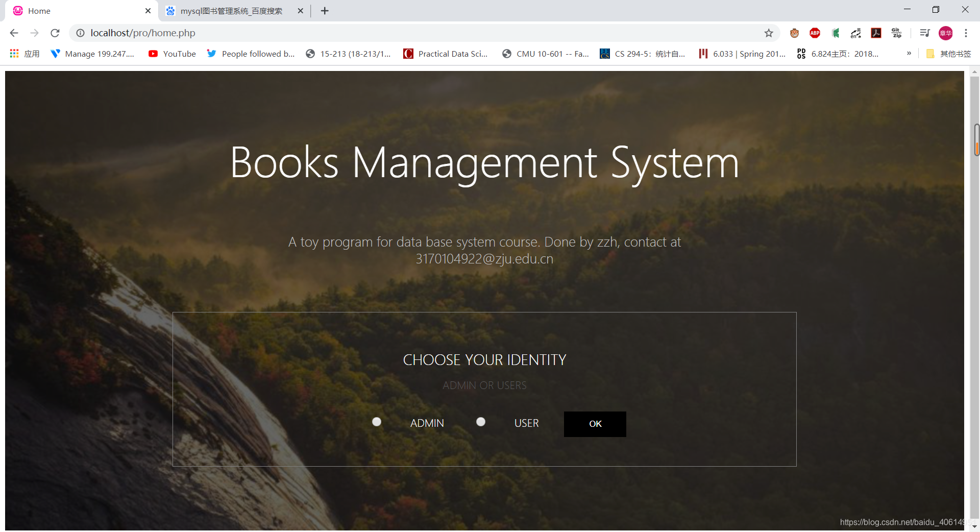Open a new browser tab
Viewport: 980px width, 532px height.
click(325, 11)
